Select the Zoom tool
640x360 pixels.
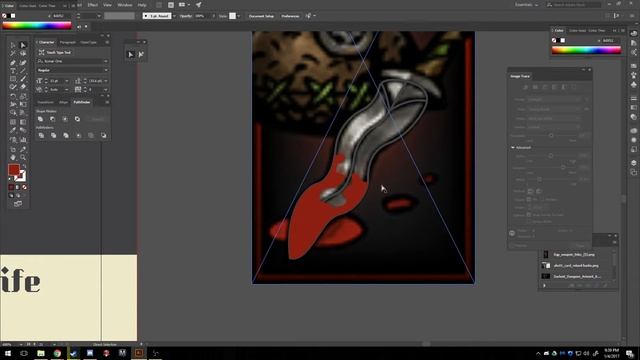click(x=23, y=158)
